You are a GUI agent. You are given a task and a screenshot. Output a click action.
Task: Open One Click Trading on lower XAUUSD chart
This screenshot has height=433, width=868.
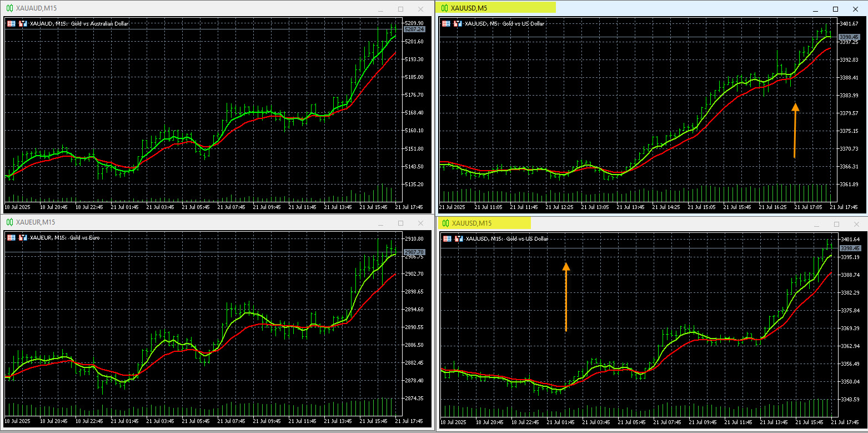tap(447, 238)
